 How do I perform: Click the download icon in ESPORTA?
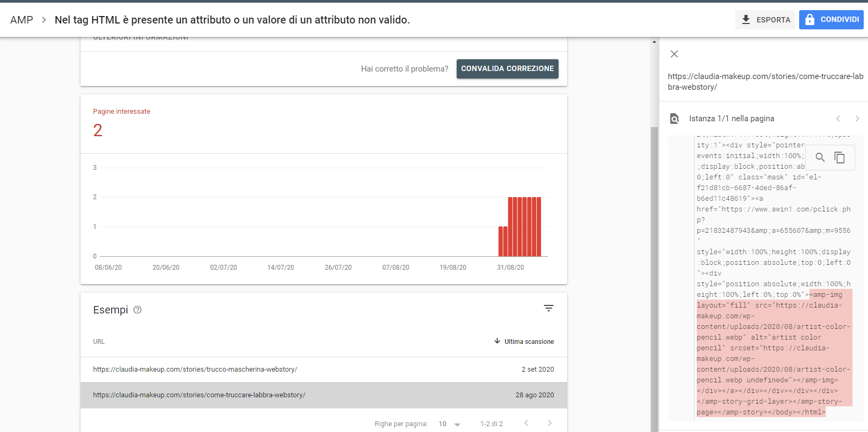click(x=746, y=20)
